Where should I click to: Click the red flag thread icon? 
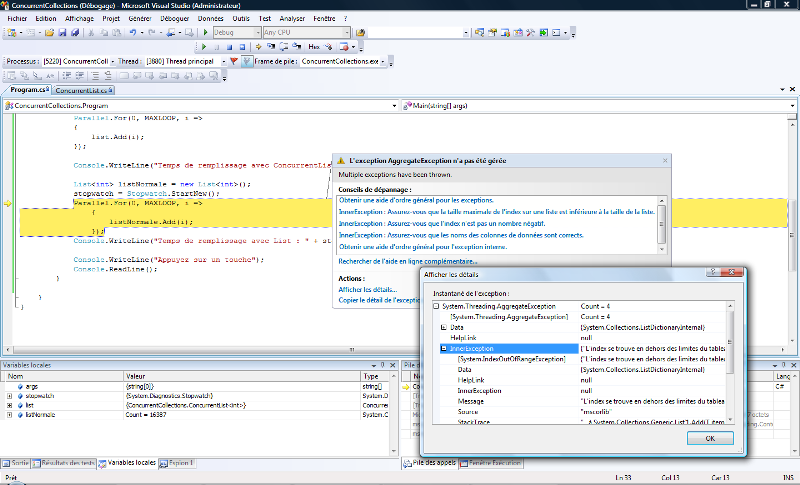coord(234,61)
